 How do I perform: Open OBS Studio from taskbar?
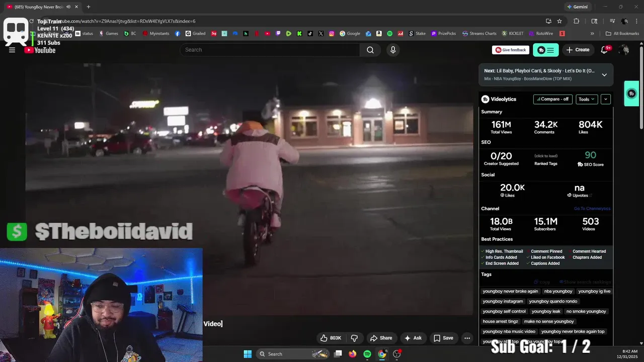[x=397, y=354]
